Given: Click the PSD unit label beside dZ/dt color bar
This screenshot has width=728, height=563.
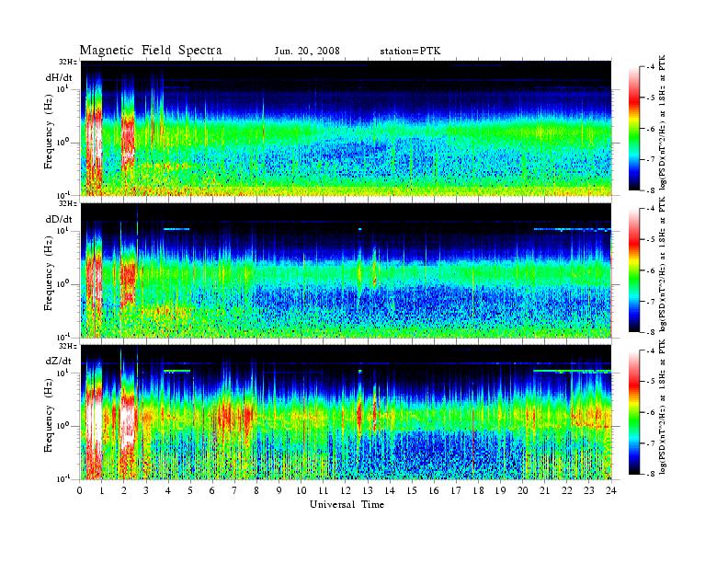Looking at the screenshot, I should coord(663,407).
